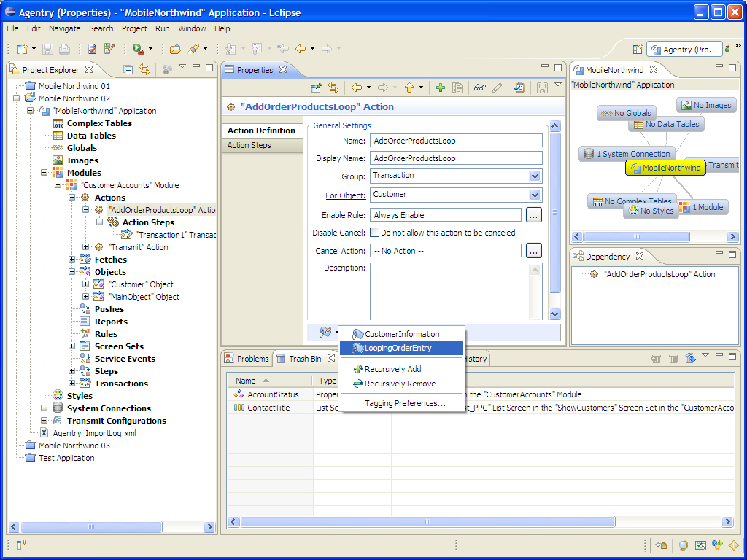Select the Action Steps section tab

pyautogui.click(x=263, y=145)
